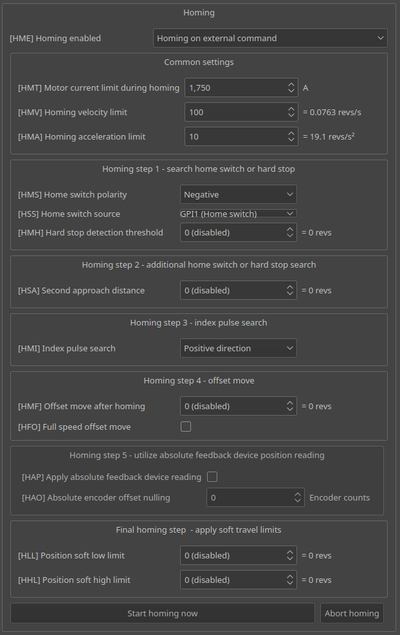The width and height of the screenshot is (400, 635).
Task: Open Index pulse search direction dropdown
Action: [238, 348]
